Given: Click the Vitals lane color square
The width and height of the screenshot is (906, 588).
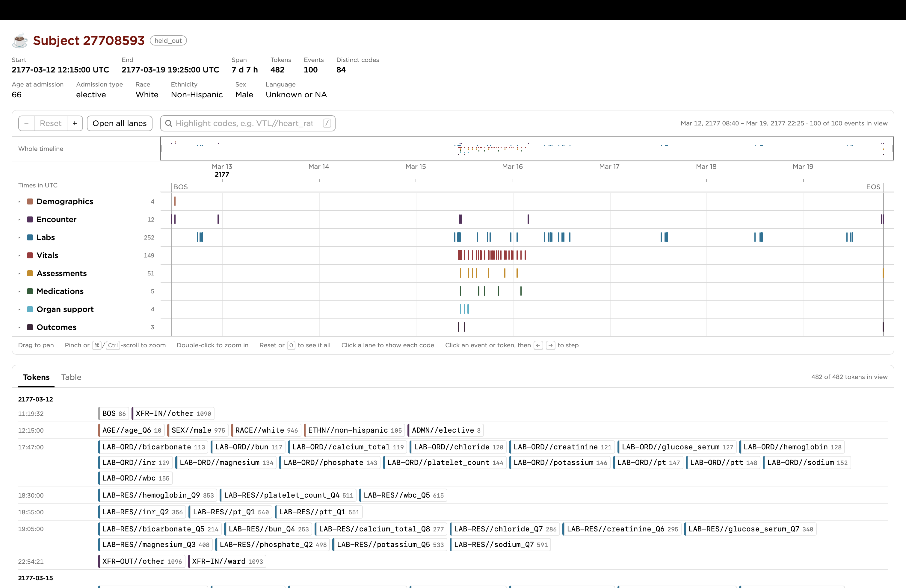Looking at the screenshot, I should 30,255.
